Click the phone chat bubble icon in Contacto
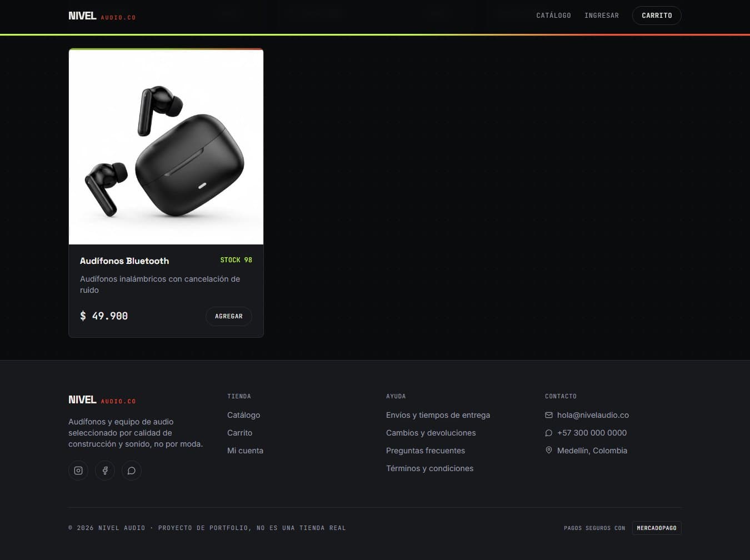 tap(549, 433)
